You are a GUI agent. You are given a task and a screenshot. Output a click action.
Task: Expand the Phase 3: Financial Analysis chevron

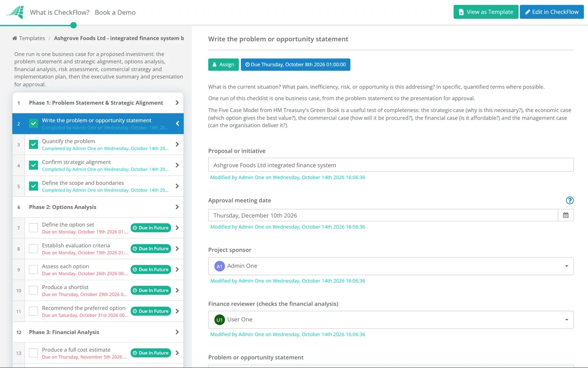click(177, 332)
